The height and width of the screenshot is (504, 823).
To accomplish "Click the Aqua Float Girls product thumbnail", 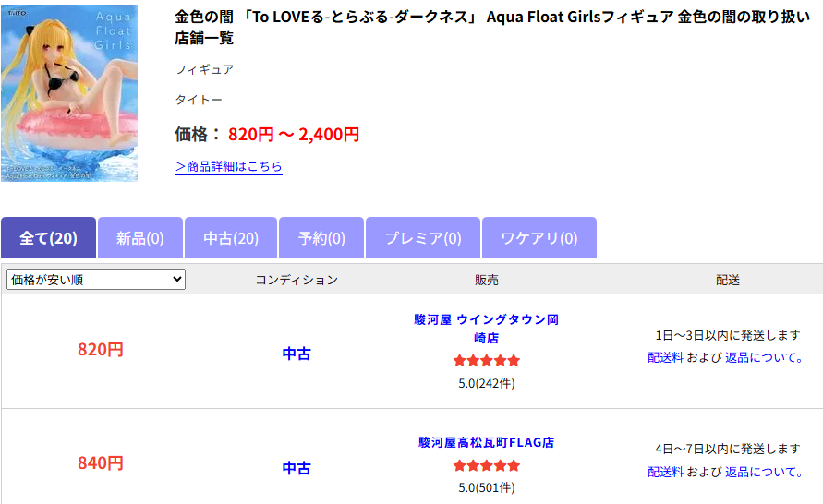I will [x=69, y=92].
